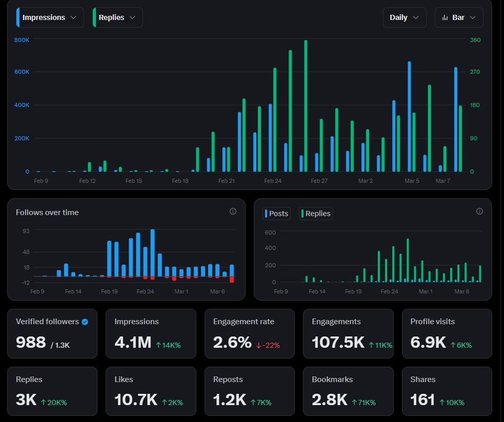This screenshot has width=504, height=422.
Task: Select the Engagements 107.5K card
Action: pyautogui.click(x=348, y=334)
